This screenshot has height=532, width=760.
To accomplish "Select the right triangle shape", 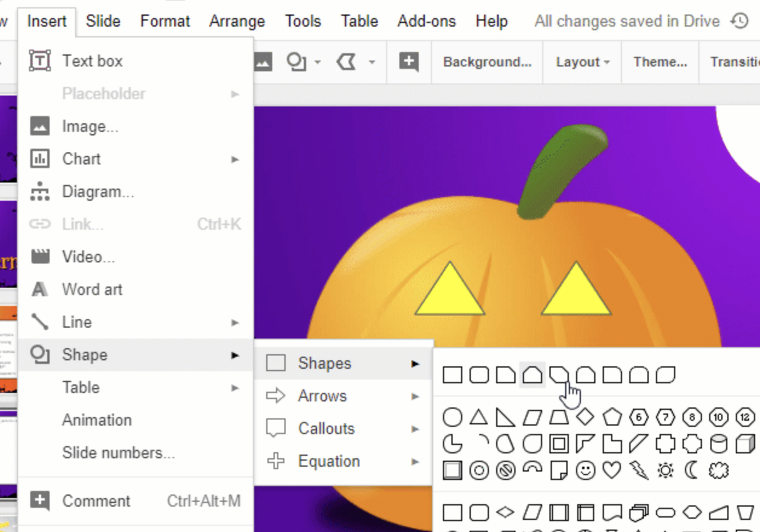I will tap(506, 417).
